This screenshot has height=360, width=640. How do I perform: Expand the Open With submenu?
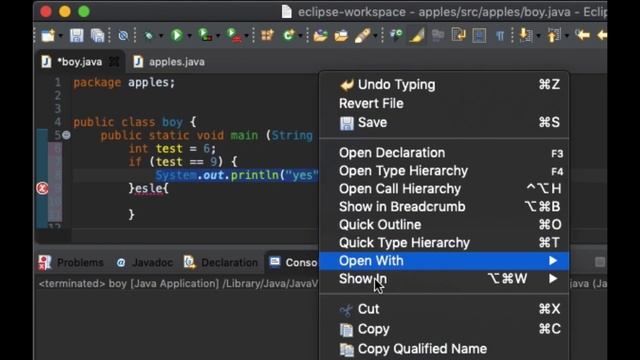coord(444,261)
